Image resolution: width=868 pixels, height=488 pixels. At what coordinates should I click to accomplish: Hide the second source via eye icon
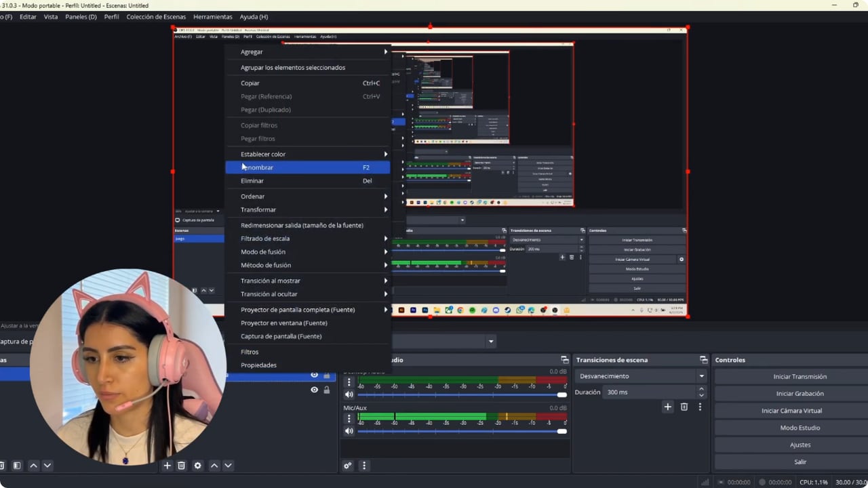tap(314, 390)
